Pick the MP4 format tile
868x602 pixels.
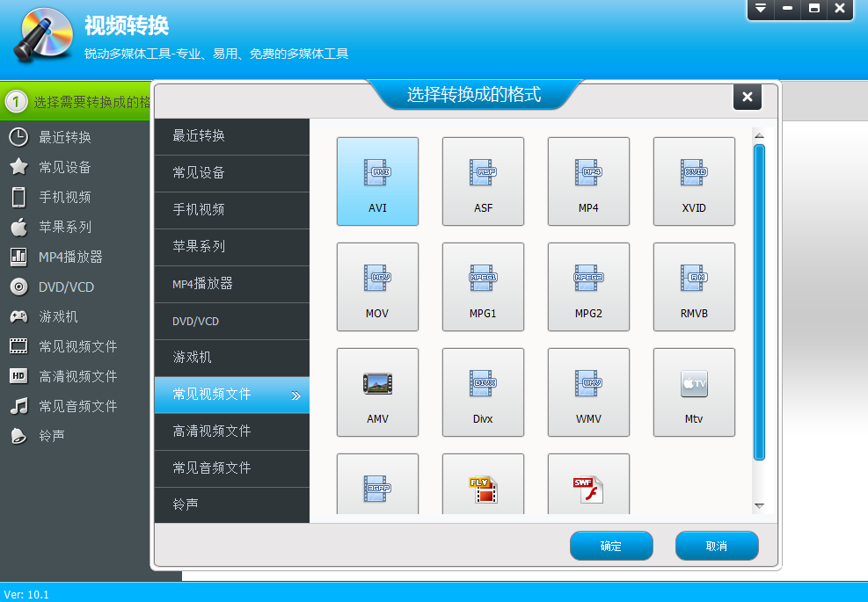(588, 182)
